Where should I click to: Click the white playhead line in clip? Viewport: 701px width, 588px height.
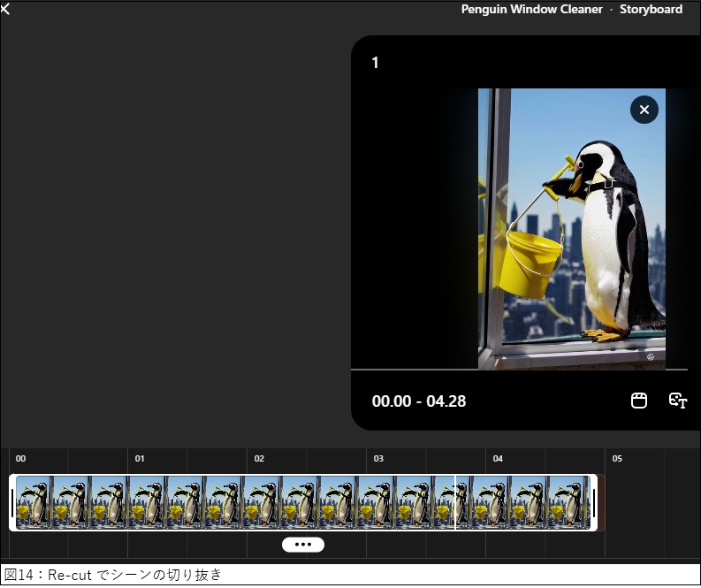pyautogui.click(x=455, y=503)
